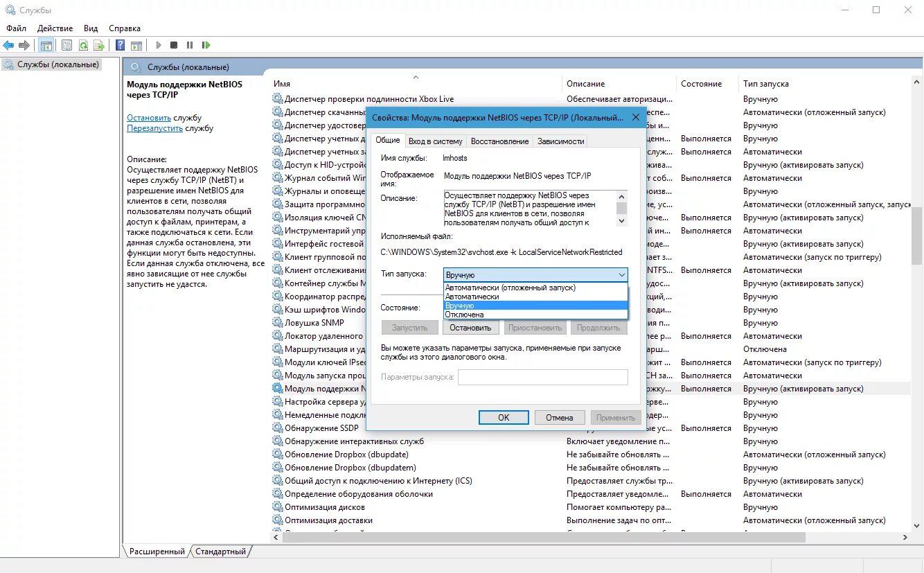Switch to the Вход в систему tab
924x573 pixels.
coord(435,141)
